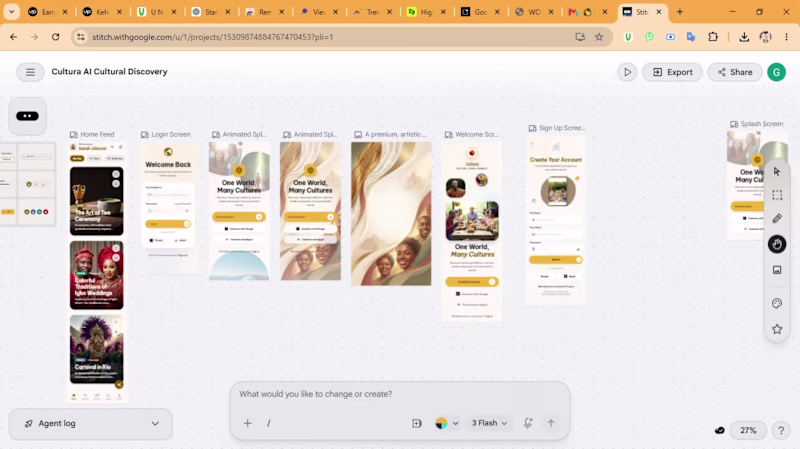This screenshot has width=800, height=449.
Task: Click the Create Your Account screen
Action: 556,222
